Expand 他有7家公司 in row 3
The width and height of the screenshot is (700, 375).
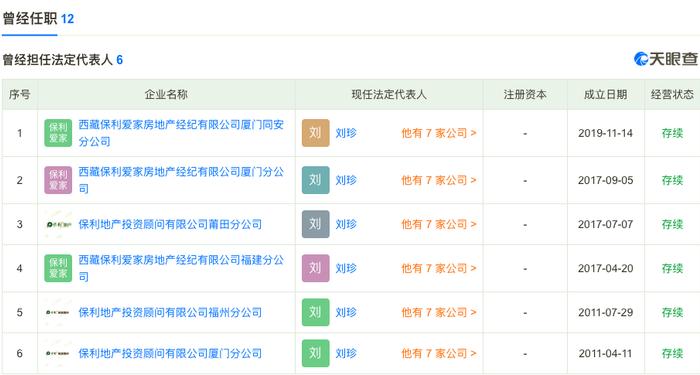coord(439,224)
